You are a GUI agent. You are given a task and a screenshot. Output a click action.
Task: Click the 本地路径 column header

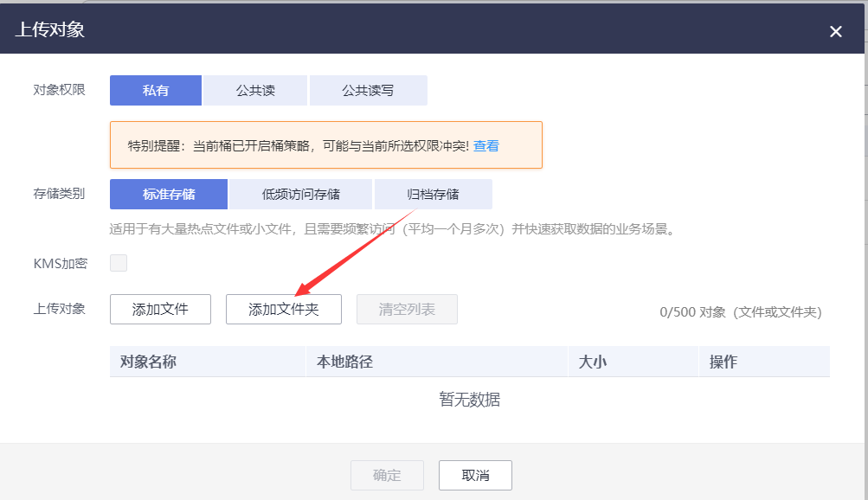344,362
